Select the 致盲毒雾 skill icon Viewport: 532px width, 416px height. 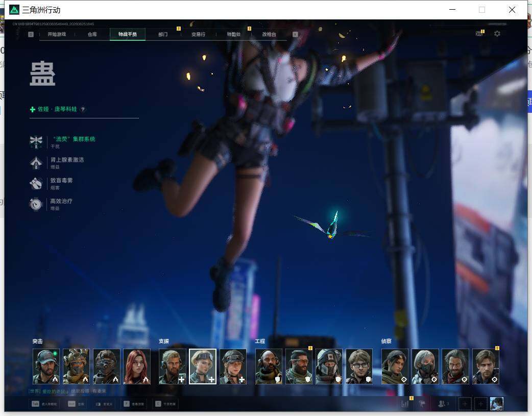(36, 183)
